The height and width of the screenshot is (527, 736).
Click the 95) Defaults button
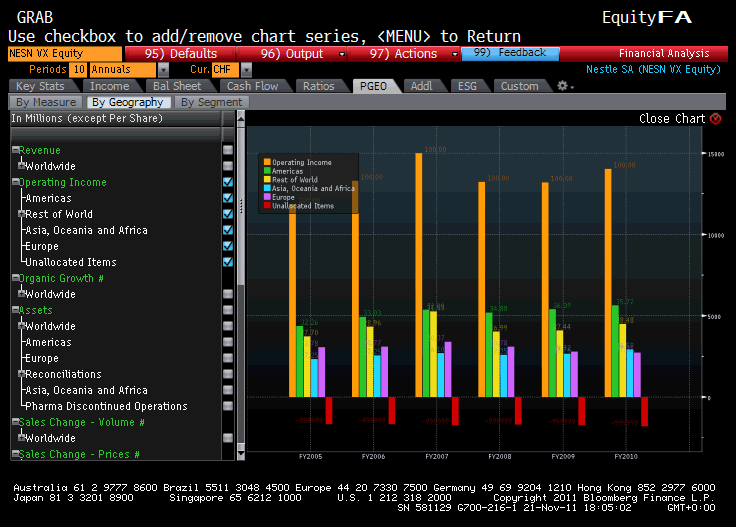181,54
